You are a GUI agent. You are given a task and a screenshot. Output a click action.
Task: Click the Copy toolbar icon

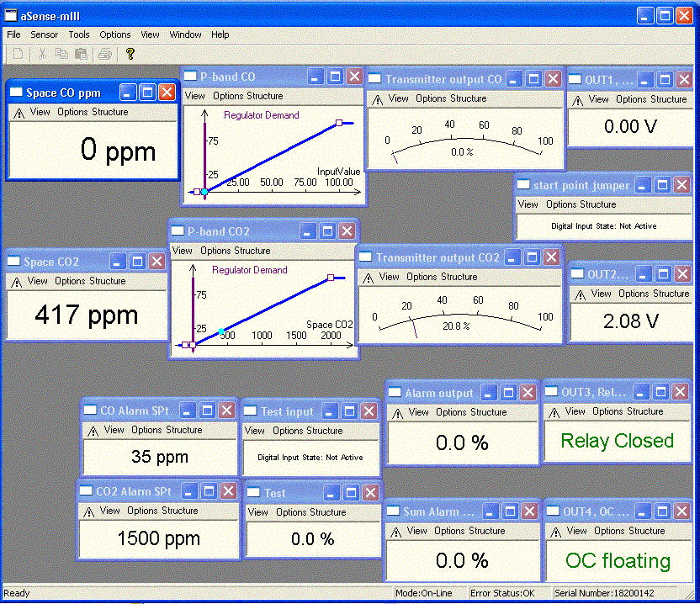(61, 54)
